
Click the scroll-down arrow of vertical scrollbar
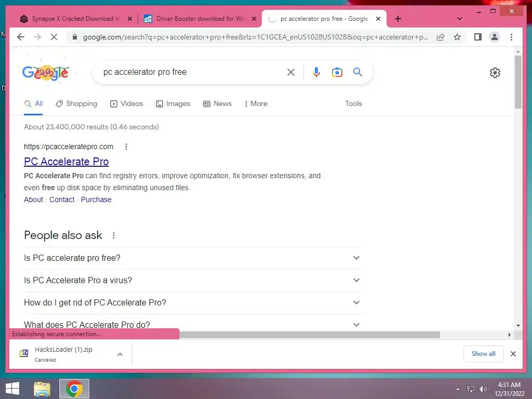tap(518, 325)
